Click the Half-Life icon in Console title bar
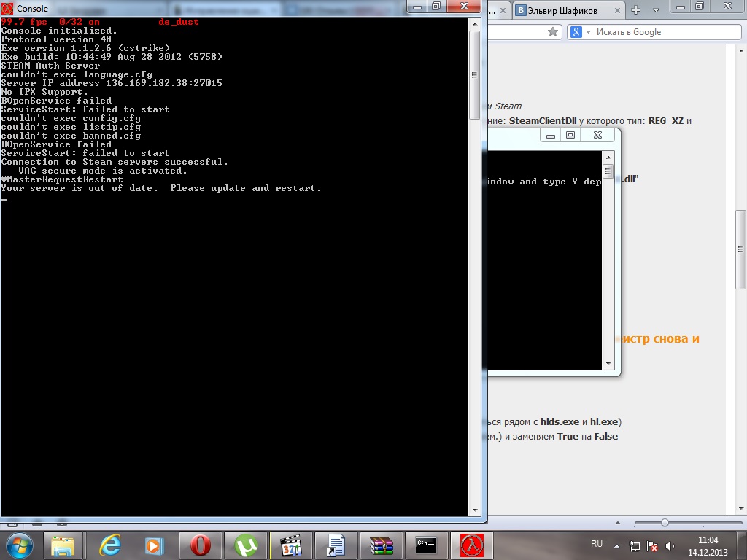747x560 pixels. pyautogui.click(x=7, y=8)
